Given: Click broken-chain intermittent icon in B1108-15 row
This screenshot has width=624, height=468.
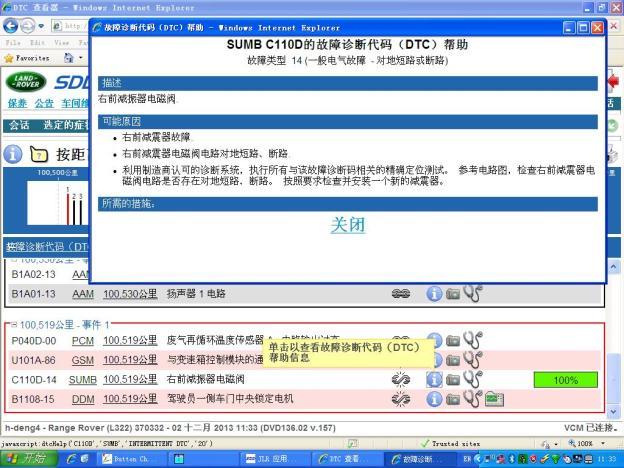Looking at the screenshot, I should 401,399.
